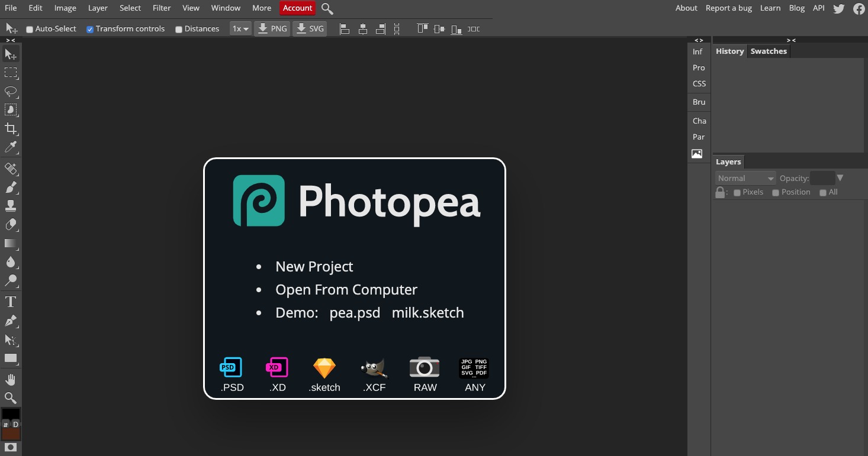Uncheck the Transform controls checkbox
The width and height of the screenshot is (868, 456).
(90, 29)
